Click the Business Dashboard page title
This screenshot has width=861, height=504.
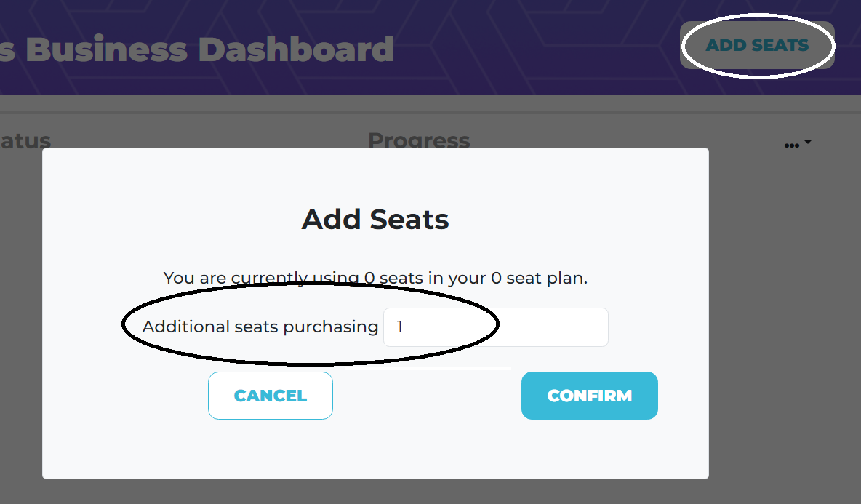(x=196, y=49)
